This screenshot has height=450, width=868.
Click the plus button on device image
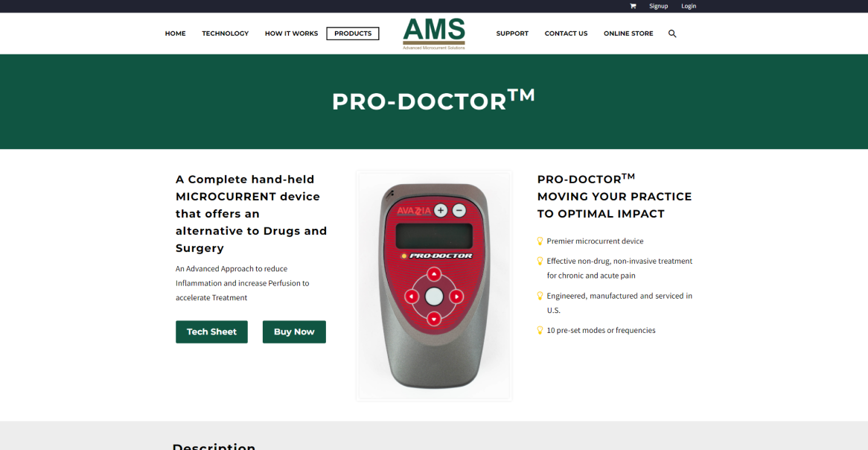click(440, 211)
